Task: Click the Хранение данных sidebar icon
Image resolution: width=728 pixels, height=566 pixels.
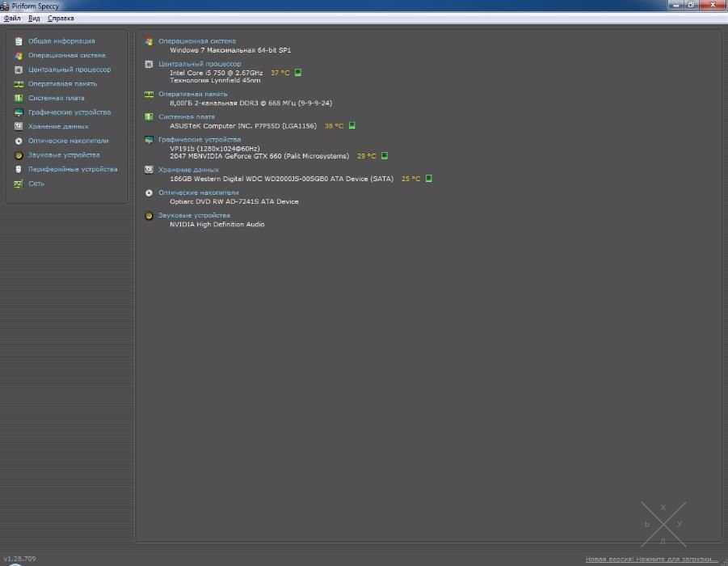Action: (19, 126)
